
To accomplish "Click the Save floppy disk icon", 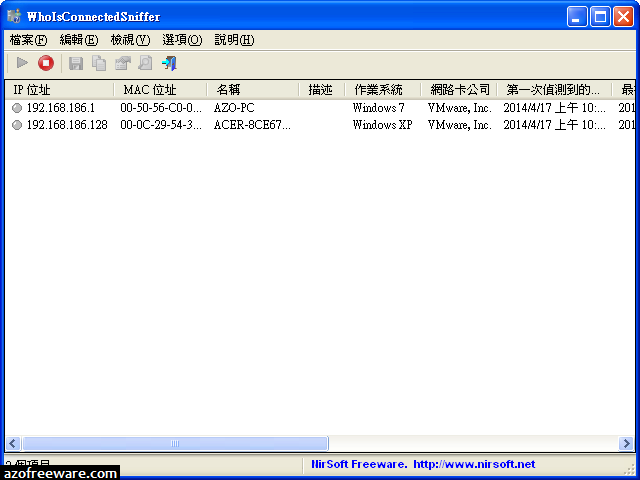I will (76, 63).
